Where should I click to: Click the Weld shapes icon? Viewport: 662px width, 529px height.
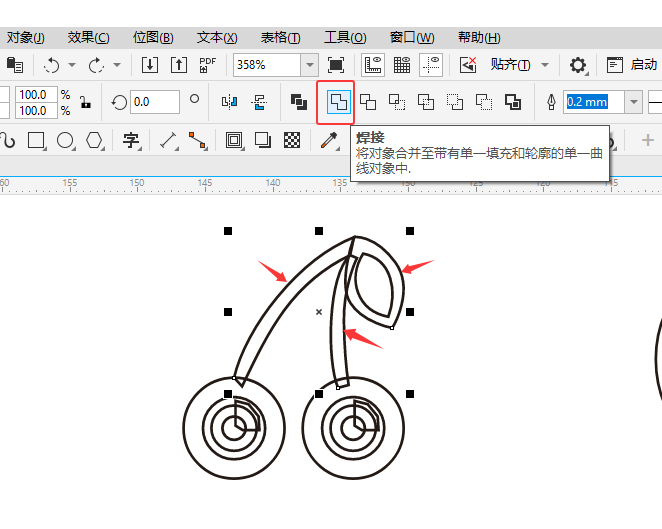coord(339,102)
